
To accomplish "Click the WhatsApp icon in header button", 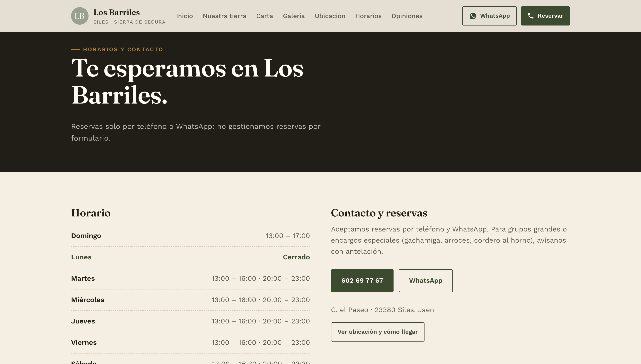I will point(472,16).
